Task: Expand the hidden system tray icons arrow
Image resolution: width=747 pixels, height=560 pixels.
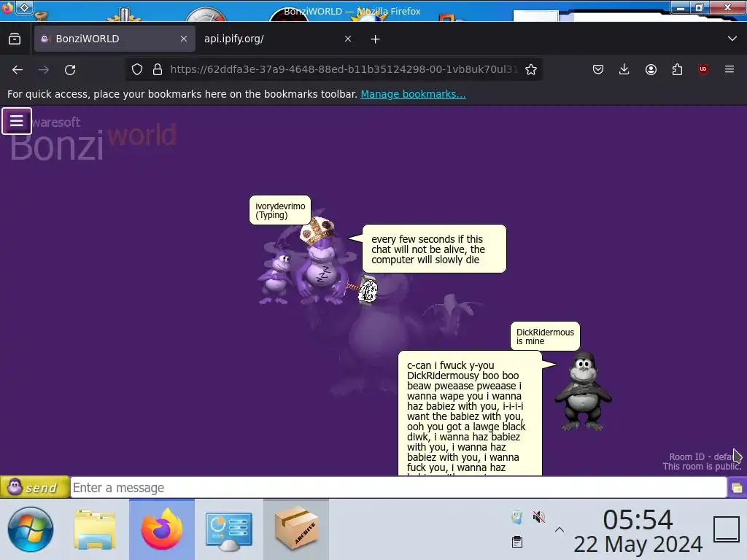Action: tap(560, 529)
